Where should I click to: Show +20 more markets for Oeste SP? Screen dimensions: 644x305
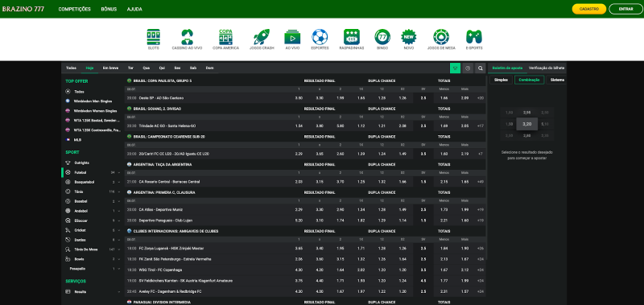[480, 98]
